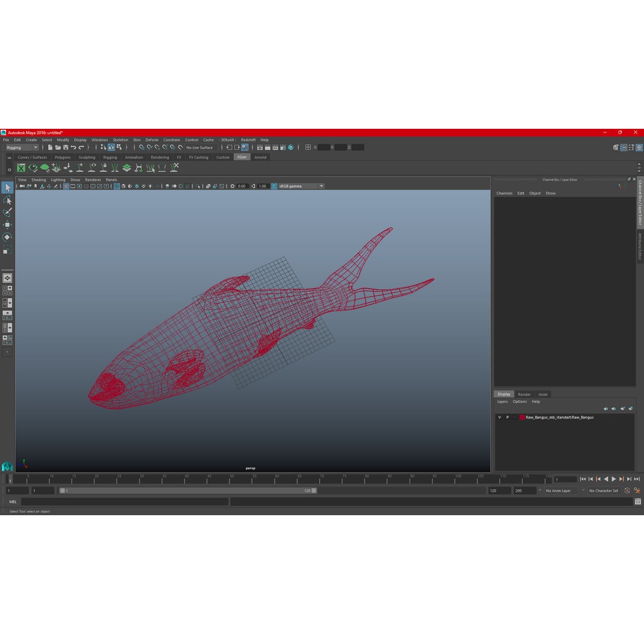Viewport: 644px width, 644px height.
Task: Open the Rigging menu set dropdown
Action: (21, 147)
